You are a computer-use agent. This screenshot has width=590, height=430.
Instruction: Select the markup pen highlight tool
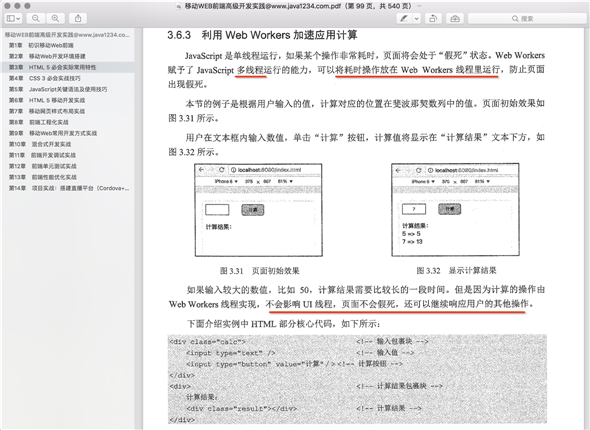404,18
